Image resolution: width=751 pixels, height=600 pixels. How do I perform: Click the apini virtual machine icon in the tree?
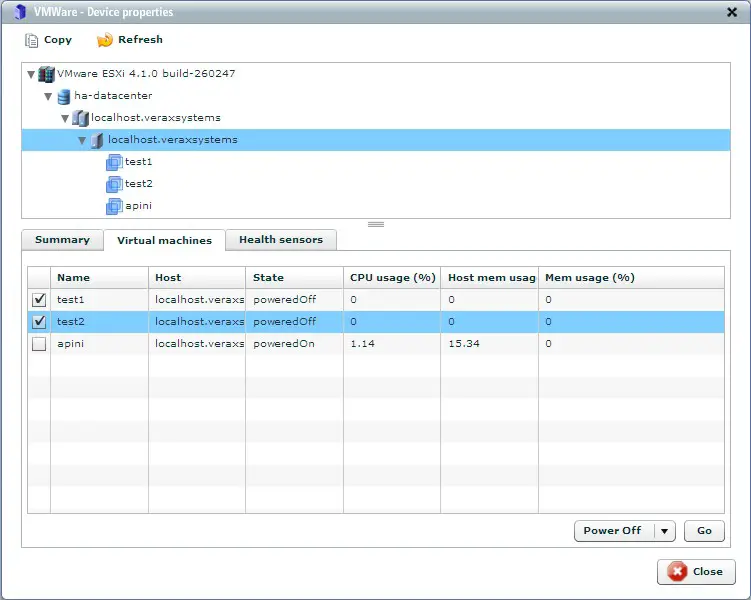pos(114,206)
